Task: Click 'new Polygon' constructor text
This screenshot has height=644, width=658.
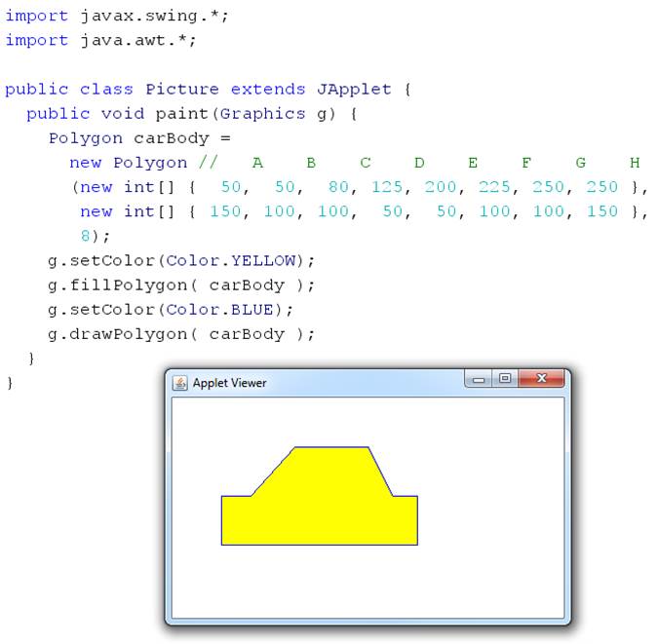Action: [x=129, y=163]
